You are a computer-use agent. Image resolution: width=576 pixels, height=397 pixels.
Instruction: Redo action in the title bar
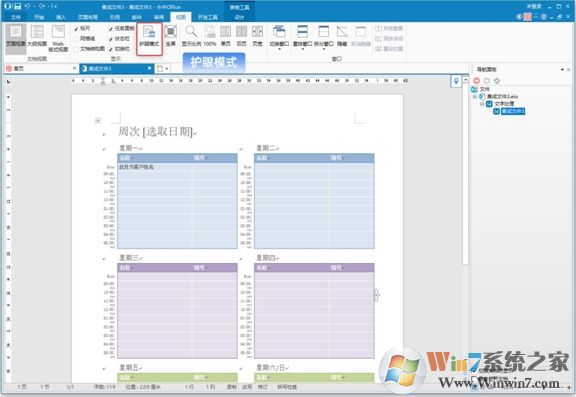coord(42,6)
